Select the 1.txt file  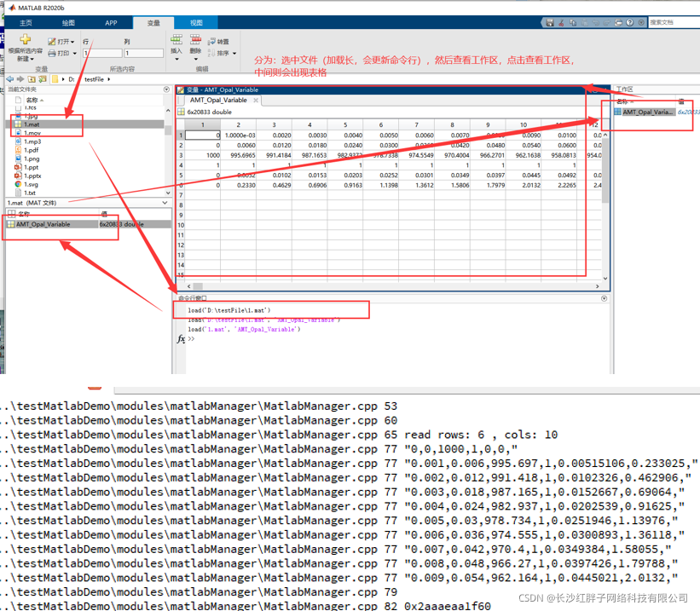coord(30,193)
